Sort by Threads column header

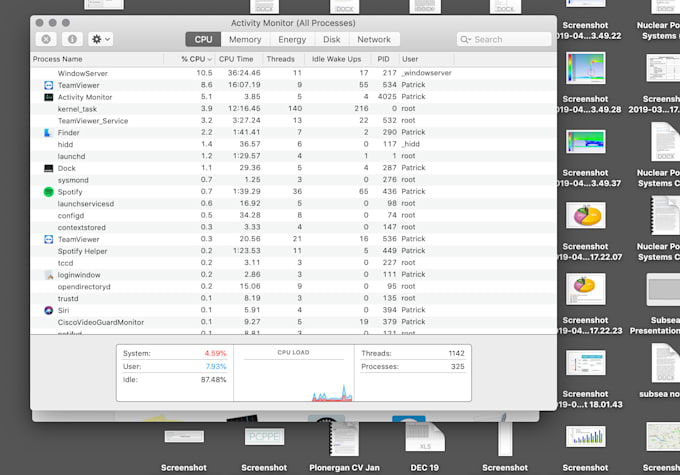pyautogui.click(x=284, y=59)
